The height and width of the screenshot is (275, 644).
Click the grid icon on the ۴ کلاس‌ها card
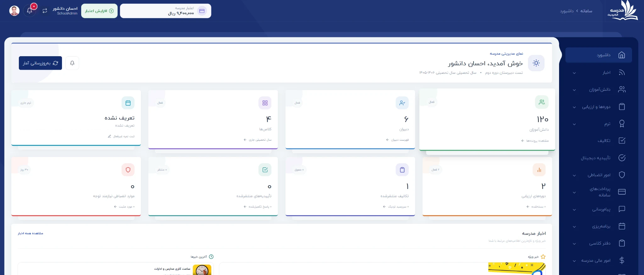265,103
